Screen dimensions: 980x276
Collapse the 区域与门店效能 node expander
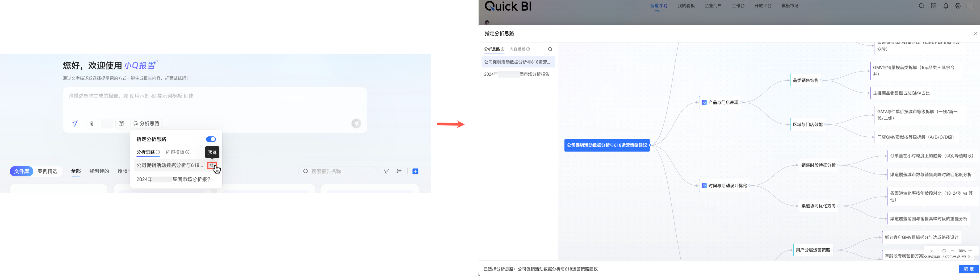tap(826, 124)
